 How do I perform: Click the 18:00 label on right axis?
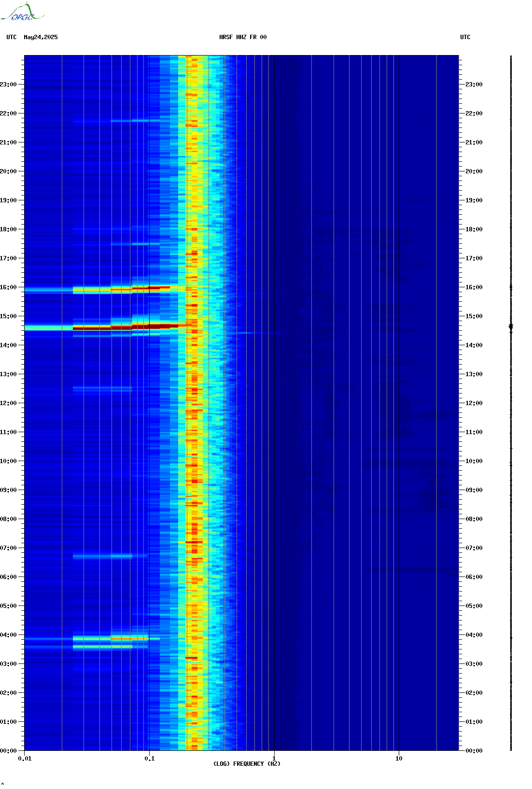[474, 229]
